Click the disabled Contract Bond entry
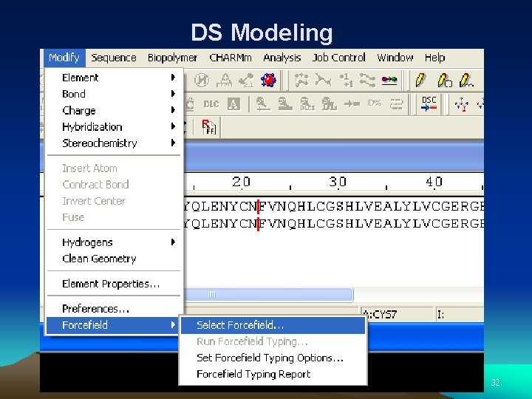The height and width of the screenshot is (399, 532). coord(114,185)
